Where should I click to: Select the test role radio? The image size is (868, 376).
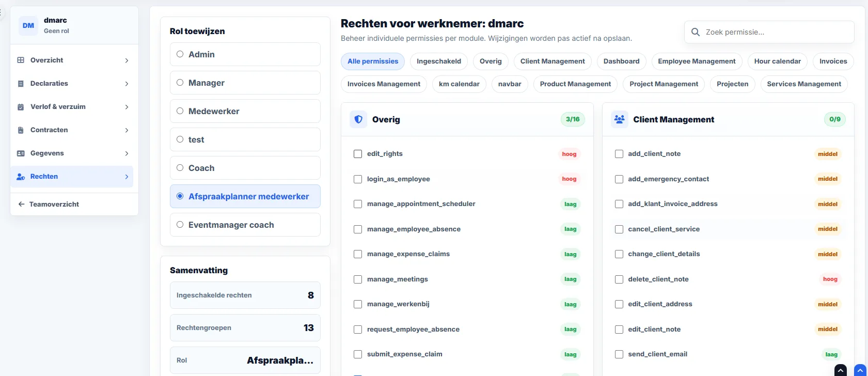[x=180, y=139]
